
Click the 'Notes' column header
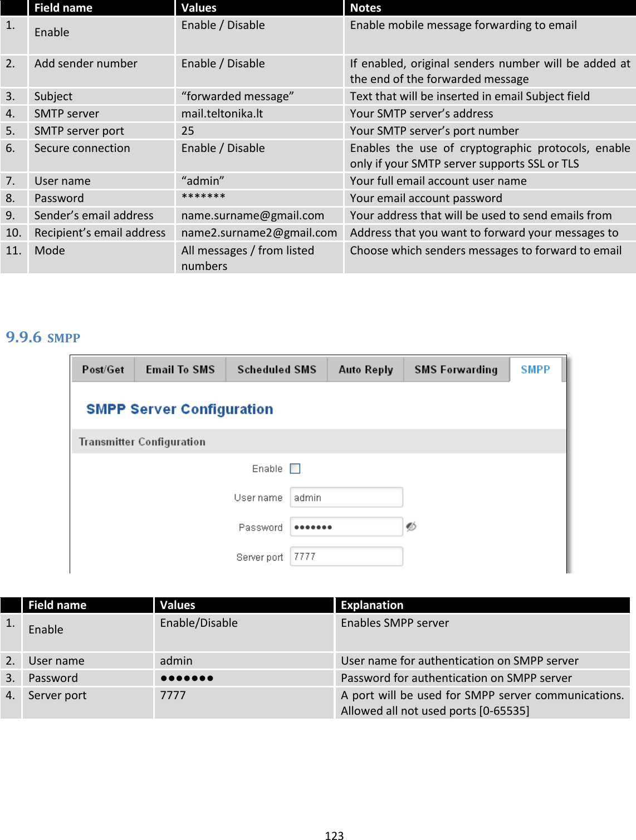[x=490, y=8]
